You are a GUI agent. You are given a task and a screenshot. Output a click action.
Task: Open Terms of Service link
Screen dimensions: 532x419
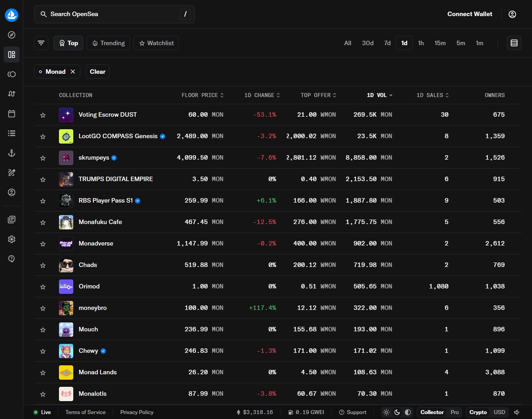tap(85, 412)
